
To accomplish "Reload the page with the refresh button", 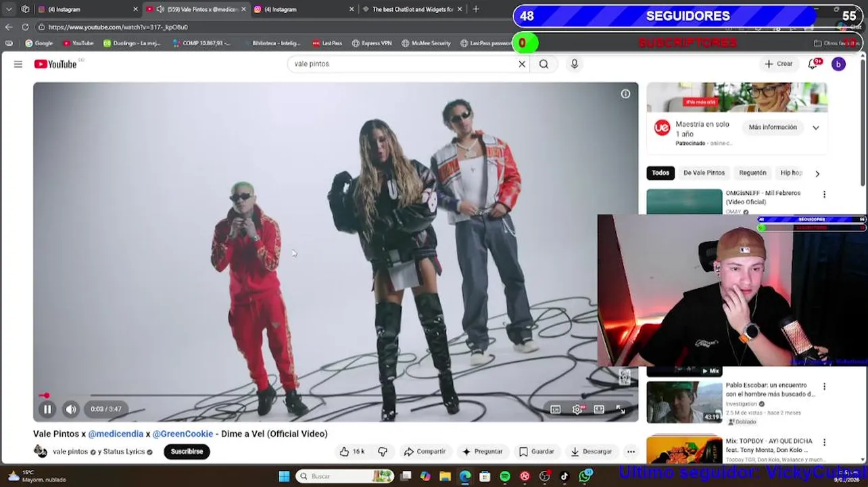I will pos(25,27).
